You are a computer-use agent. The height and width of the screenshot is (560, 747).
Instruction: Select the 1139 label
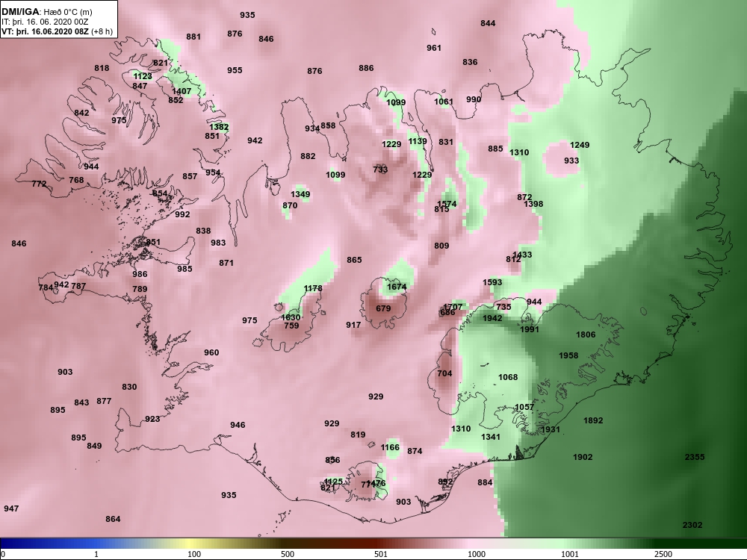point(418,141)
